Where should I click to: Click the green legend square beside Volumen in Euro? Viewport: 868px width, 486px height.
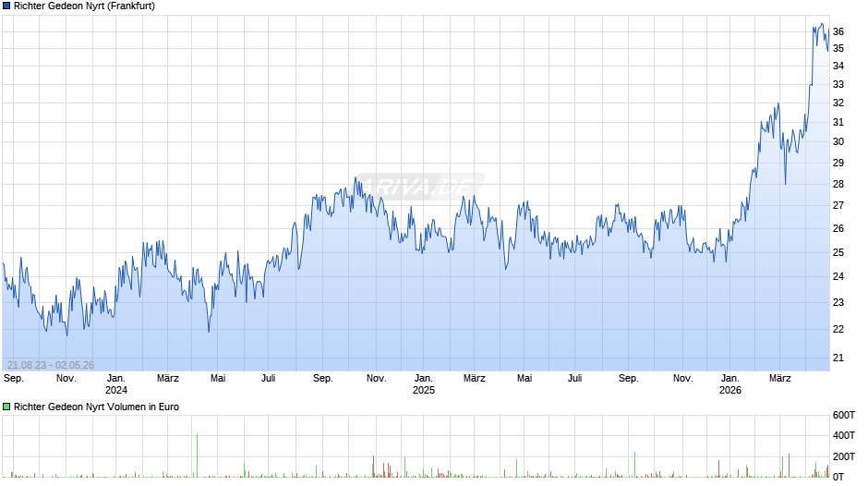(x=6, y=407)
